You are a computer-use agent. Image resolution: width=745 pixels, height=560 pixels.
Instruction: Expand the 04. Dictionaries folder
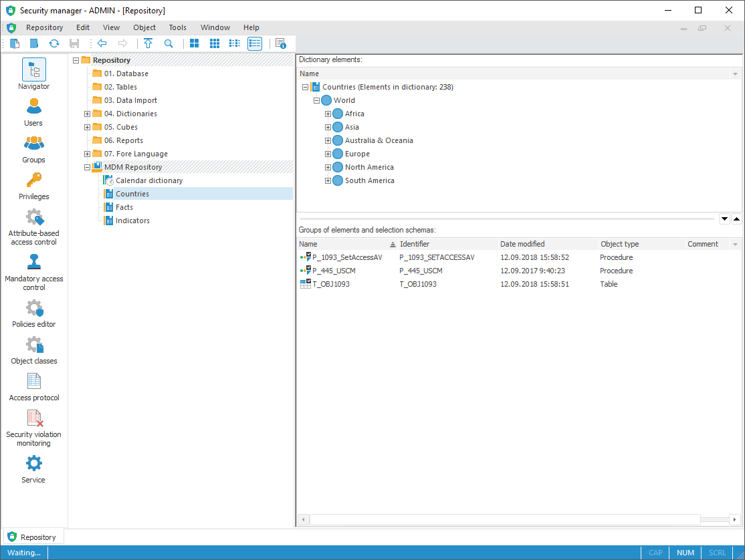87,114
